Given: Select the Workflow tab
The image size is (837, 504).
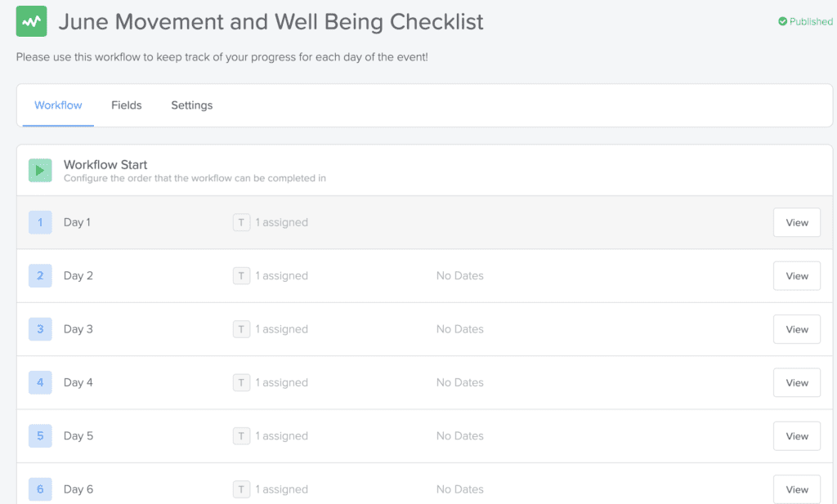Looking at the screenshot, I should [57, 105].
